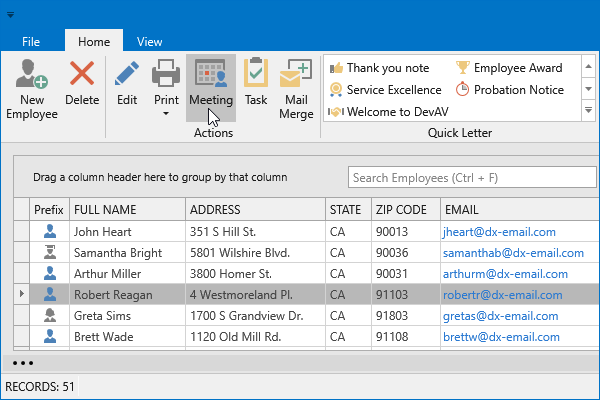Click the Print printer icon
Image resolution: width=600 pixels, height=400 pixels.
166,73
